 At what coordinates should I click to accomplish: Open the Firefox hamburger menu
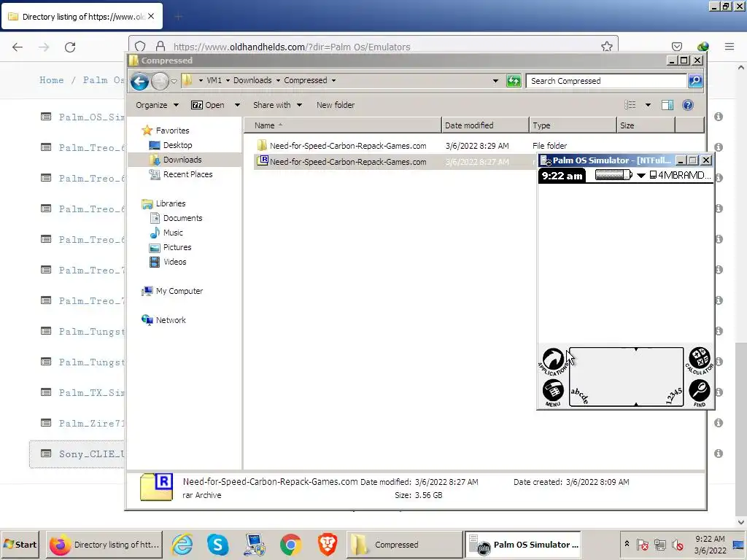pos(729,47)
